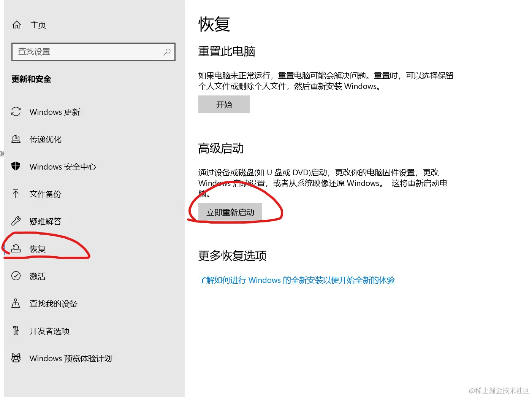Screen dimensions: 532x397
Task: Click the Windows 更新 refresh icon
Action: (x=16, y=111)
